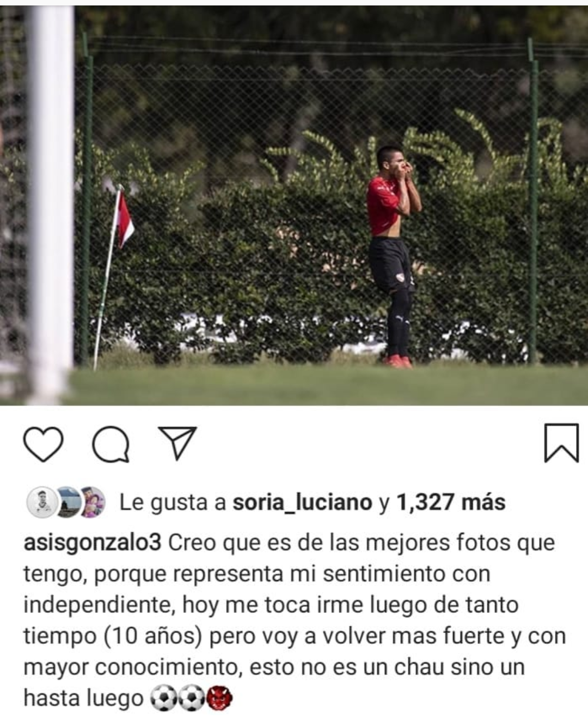
Task: Click the white goalpost in the photo
Action: (x=51, y=204)
